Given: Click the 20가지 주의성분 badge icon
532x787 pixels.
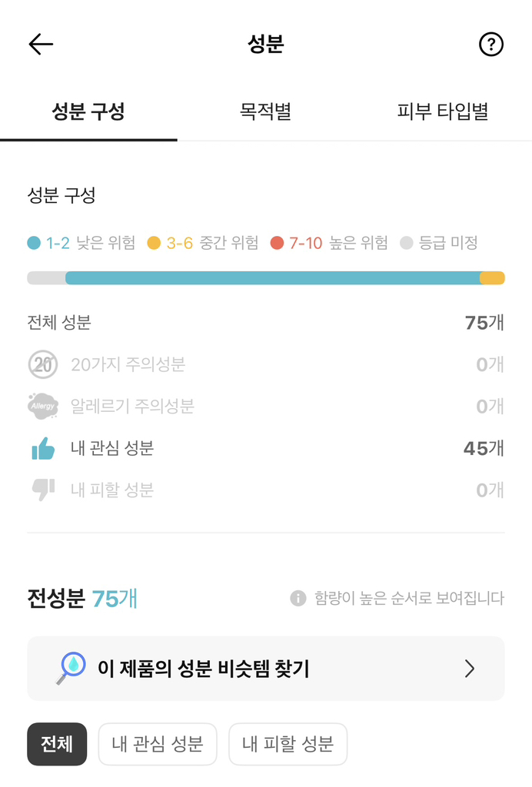Looking at the screenshot, I should click(43, 364).
